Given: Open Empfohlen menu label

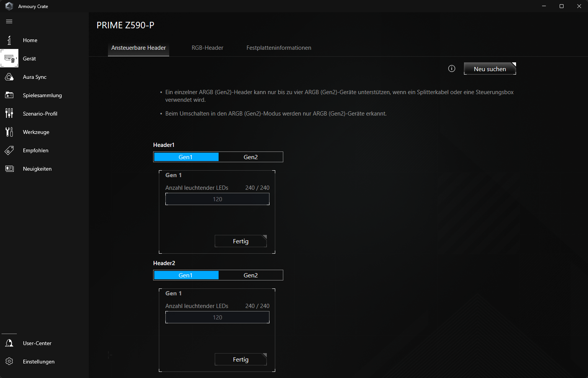Looking at the screenshot, I should pos(36,150).
